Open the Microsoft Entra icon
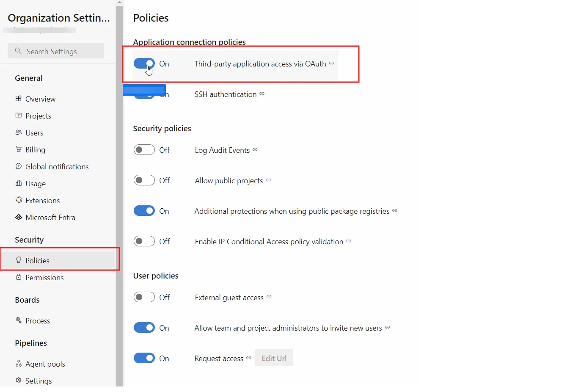Screen dimensions: 570x392 click(19, 217)
